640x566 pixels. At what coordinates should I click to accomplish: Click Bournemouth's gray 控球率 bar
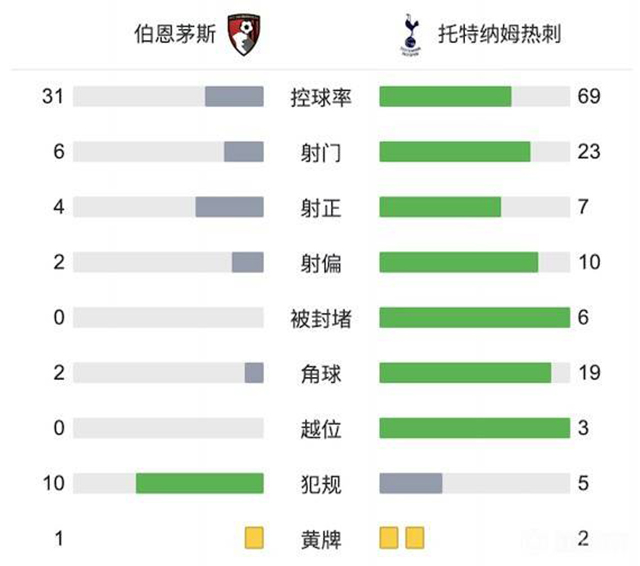pos(234,97)
